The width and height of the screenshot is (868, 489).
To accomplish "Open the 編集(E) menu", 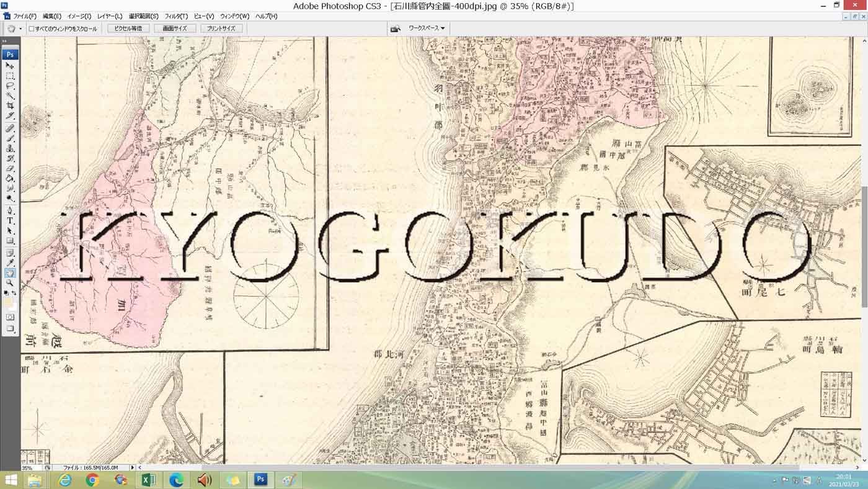I will click(x=52, y=16).
